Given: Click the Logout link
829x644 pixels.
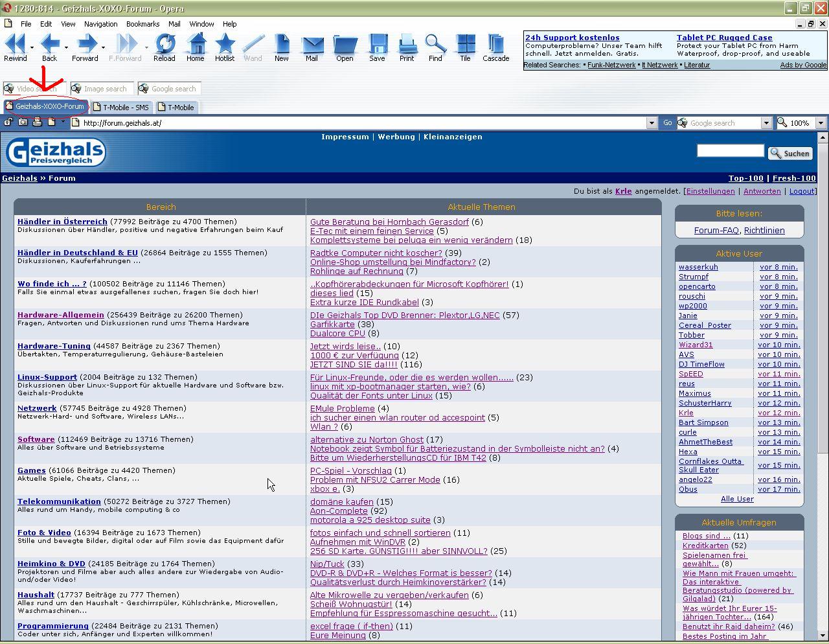Looking at the screenshot, I should (802, 191).
